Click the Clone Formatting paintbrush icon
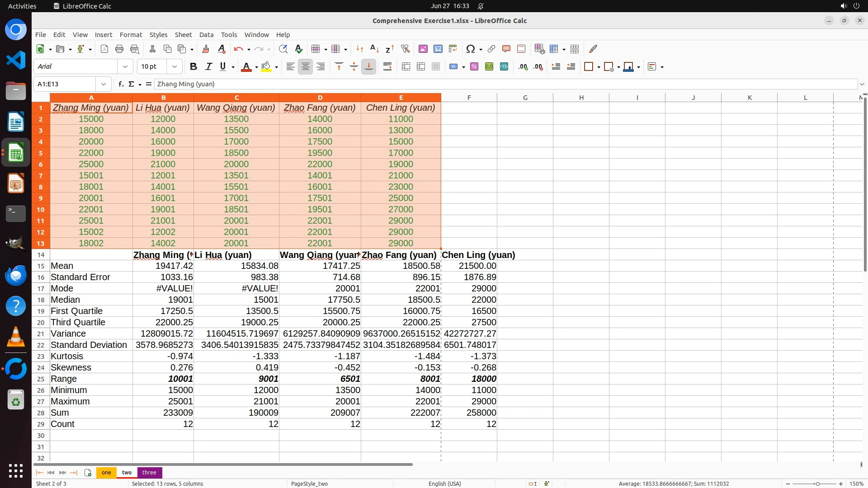This screenshot has width=868, height=488. (x=206, y=49)
